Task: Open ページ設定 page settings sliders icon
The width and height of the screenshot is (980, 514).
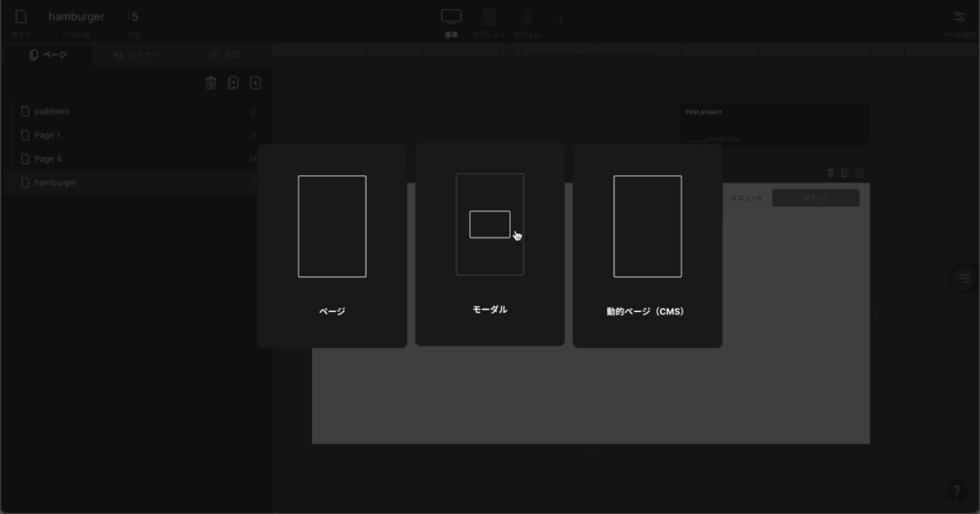Action: click(x=959, y=17)
